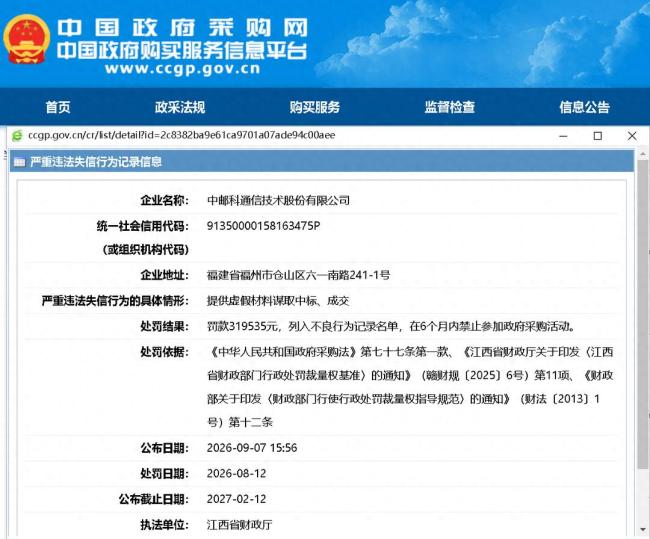This screenshot has height=539, width=650.
Task: Click the text 提供虚假材料谋取中标、成交
Action: 278,301
